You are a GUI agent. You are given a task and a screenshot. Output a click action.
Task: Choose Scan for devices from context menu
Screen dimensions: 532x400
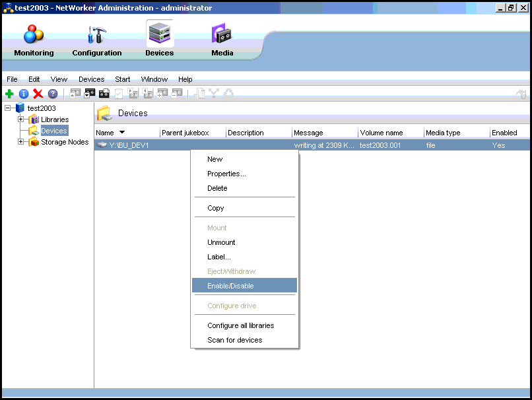coord(244,340)
